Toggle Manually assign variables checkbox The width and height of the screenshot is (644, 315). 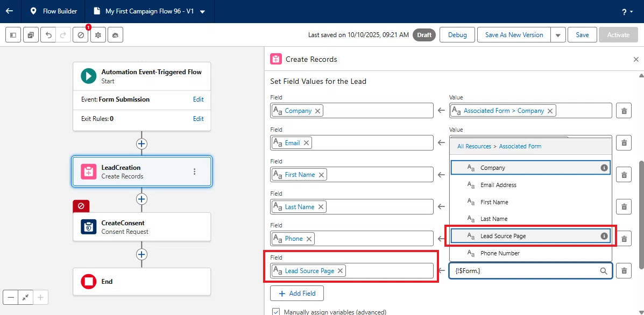coord(277,312)
